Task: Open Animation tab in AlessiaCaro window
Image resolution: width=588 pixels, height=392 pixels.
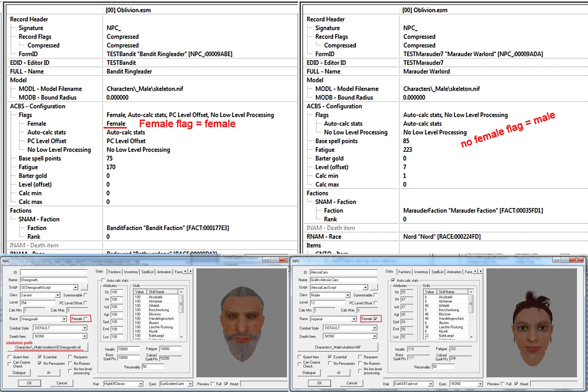Action: click(x=454, y=272)
